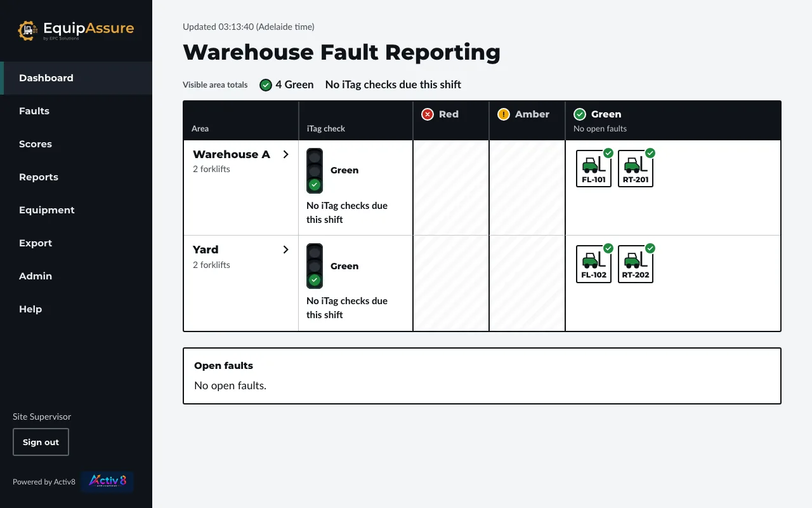Viewport: 812px width, 508px height.
Task: Click Site Supervisor role label
Action: (x=42, y=417)
